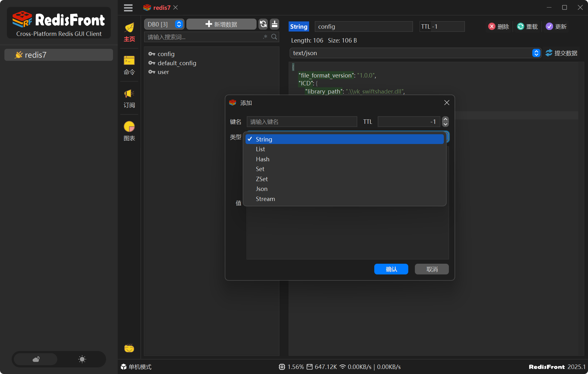Click the RedisFront 2025.1 version text
The width and height of the screenshot is (588, 374).
(x=557, y=367)
